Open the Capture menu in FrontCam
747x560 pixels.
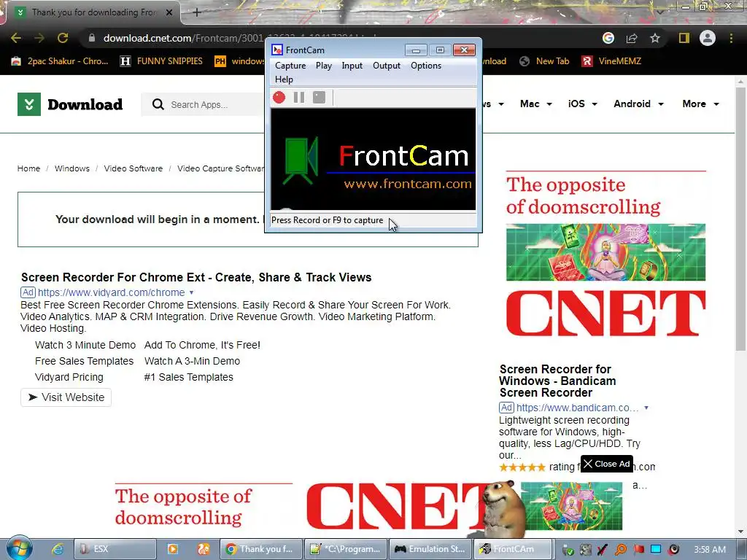tap(290, 66)
